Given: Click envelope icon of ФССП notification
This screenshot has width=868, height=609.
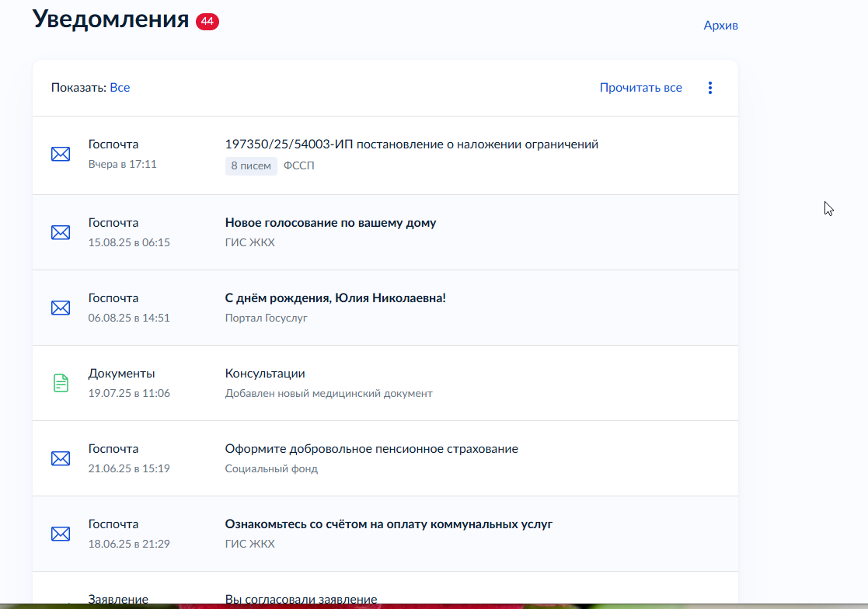Looking at the screenshot, I should 61,154.
